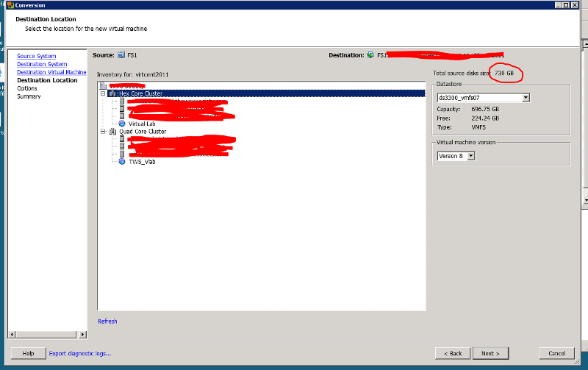This screenshot has width=588, height=370.
Task: Click the Hex Core Cluster icon
Action: 112,93
